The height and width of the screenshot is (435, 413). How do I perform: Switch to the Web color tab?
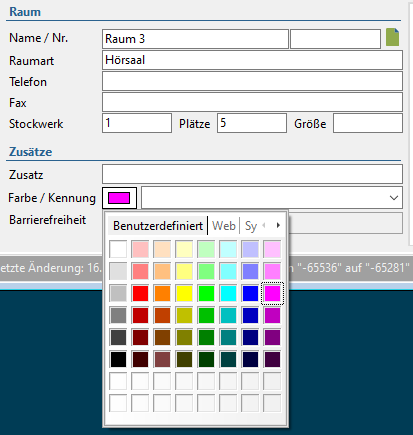[x=224, y=226]
